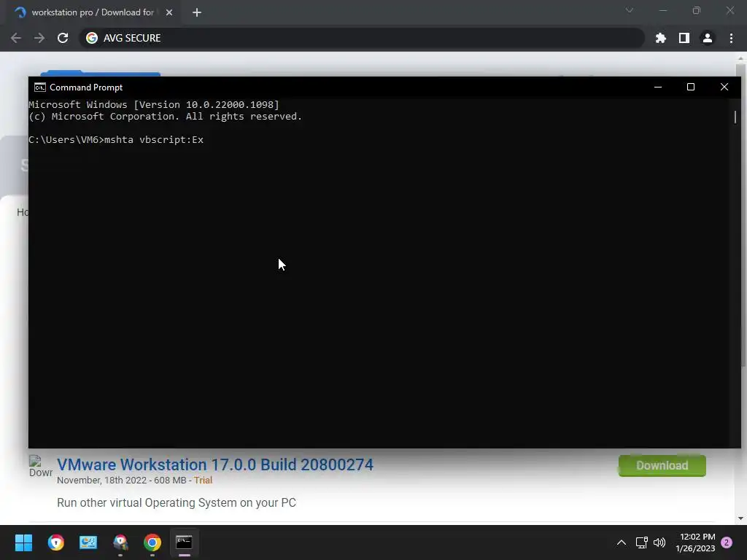The width and height of the screenshot is (747, 560).
Task: Click the Microsoft Windows version line
Action: 154,105
